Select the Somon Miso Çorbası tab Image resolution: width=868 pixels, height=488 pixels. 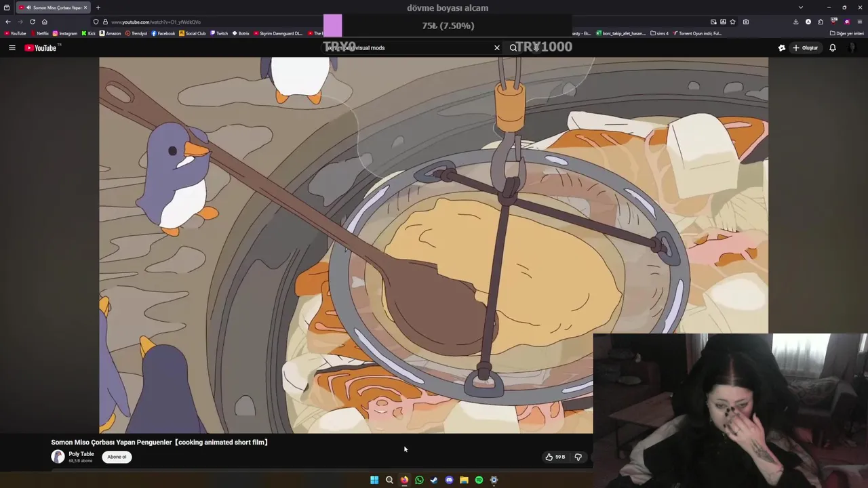point(52,7)
